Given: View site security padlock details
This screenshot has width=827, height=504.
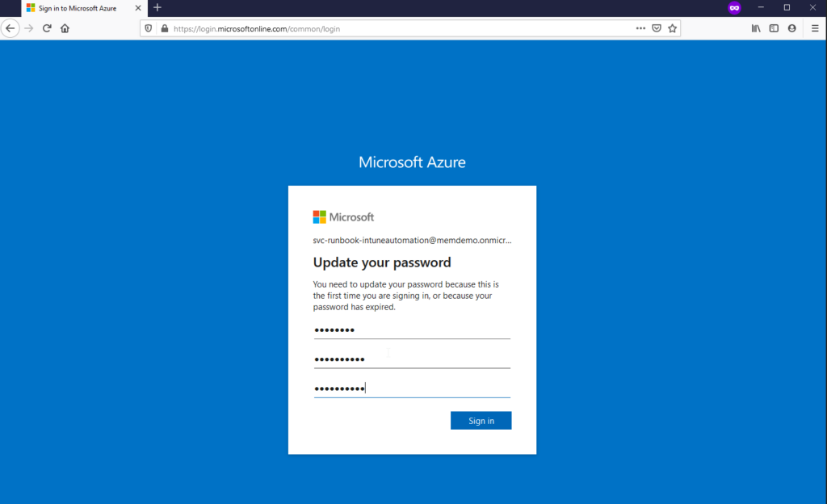Looking at the screenshot, I should pyautogui.click(x=165, y=28).
